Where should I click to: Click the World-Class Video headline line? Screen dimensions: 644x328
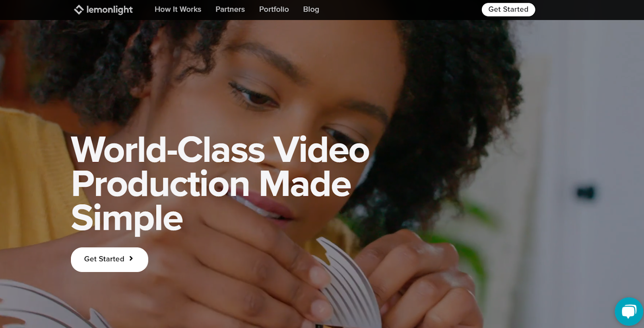pos(220,150)
